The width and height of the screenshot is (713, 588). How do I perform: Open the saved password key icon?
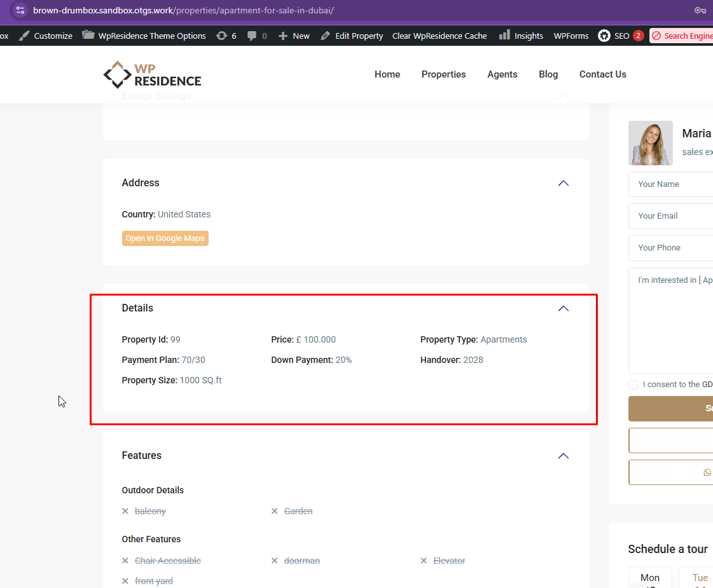click(700, 10)
